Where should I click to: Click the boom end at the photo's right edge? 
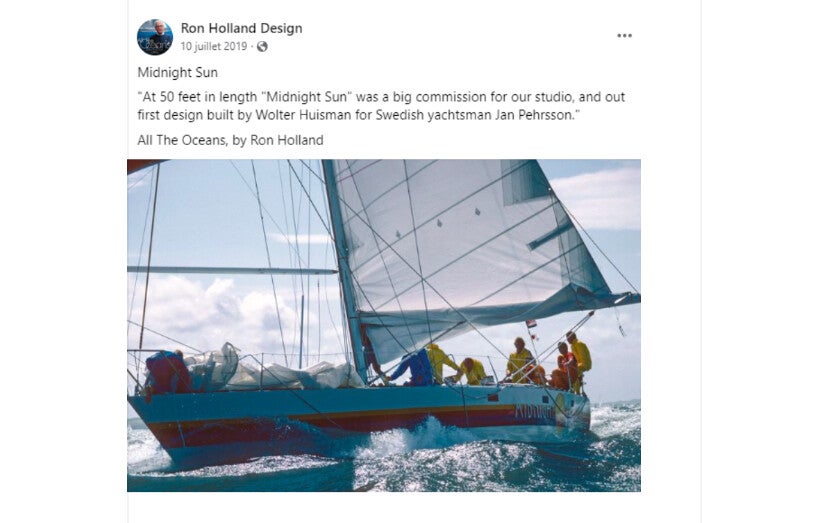point(626,299)
